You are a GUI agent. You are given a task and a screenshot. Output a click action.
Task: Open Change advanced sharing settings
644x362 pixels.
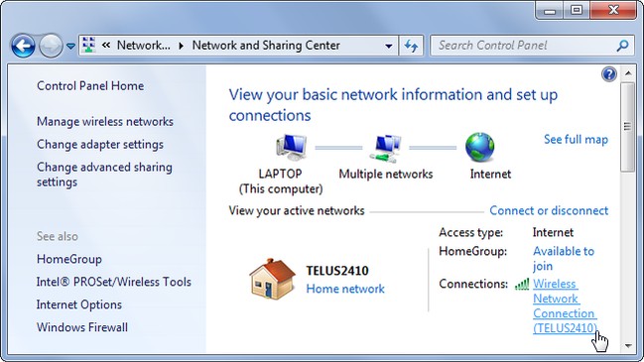pyautogui.click(x=104, y=175)
